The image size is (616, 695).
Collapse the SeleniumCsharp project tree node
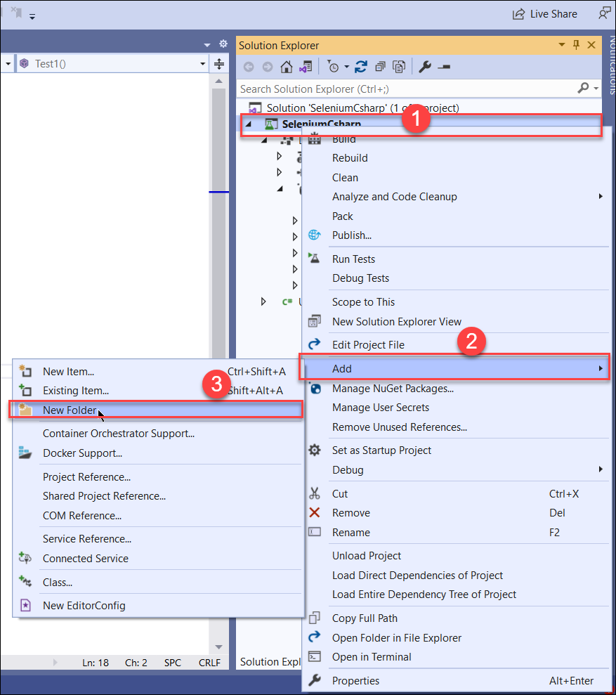pyautogui.click(x=249, y=124)
